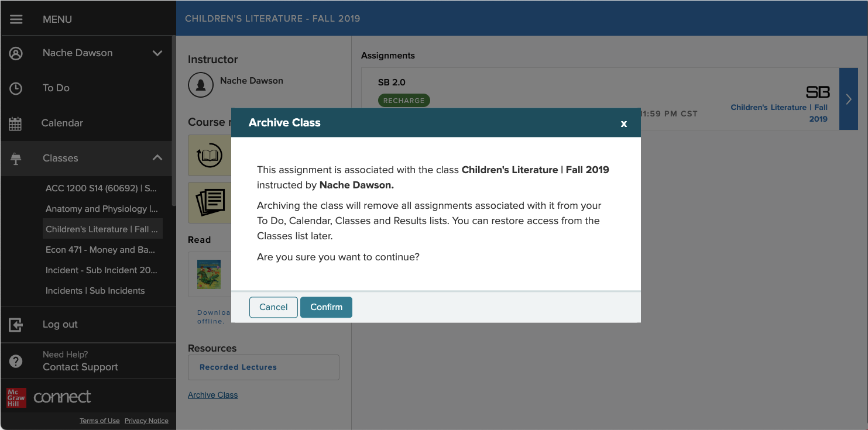Open Anatomy and Physiology class

pyautogui.click(x=102, y=209)
